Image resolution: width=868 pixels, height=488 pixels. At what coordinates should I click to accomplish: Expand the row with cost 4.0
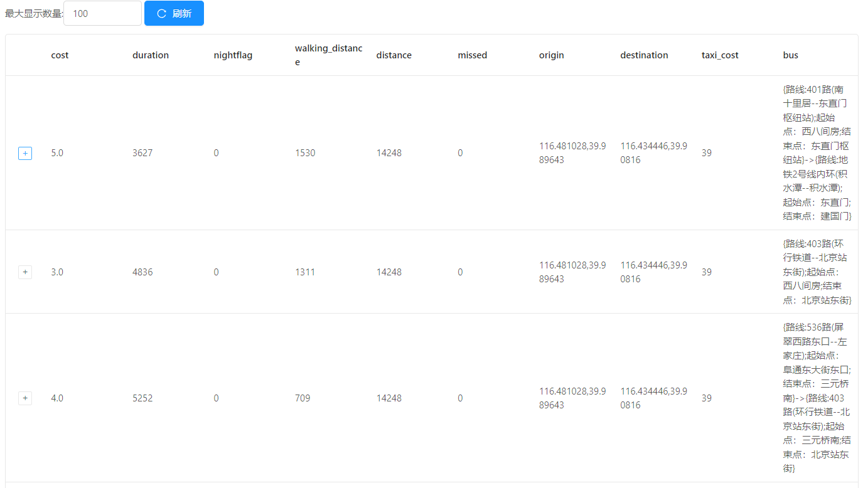(25, 398)
